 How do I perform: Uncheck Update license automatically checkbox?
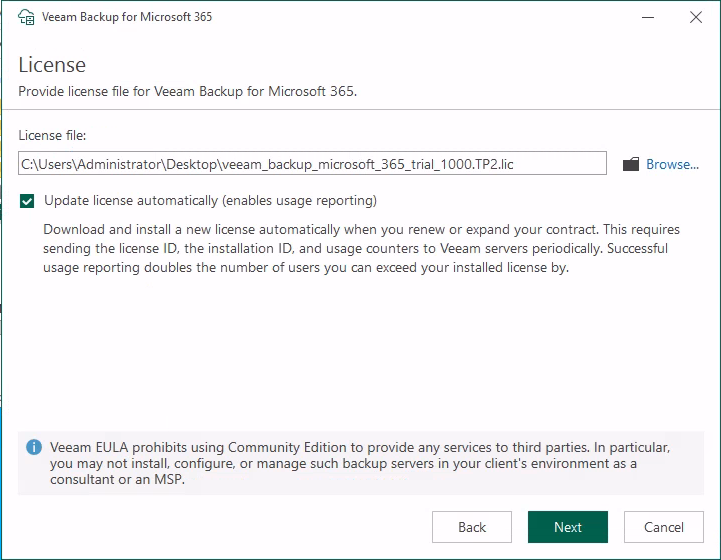28,201
